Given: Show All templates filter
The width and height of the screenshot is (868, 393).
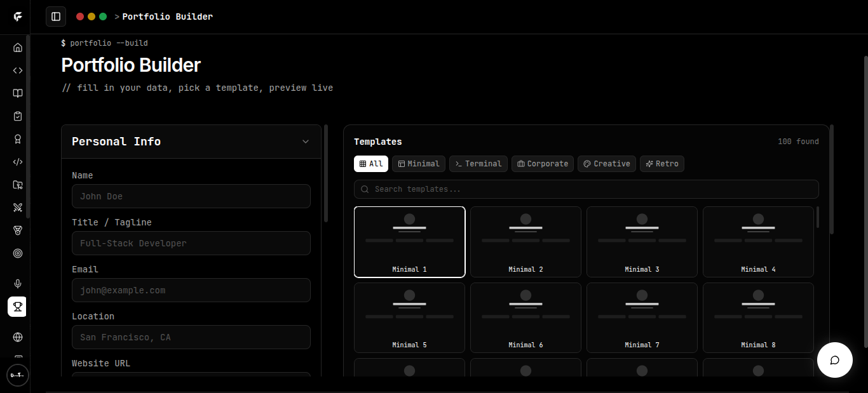Looking at the screenshot, I should [x=371, y=164].
